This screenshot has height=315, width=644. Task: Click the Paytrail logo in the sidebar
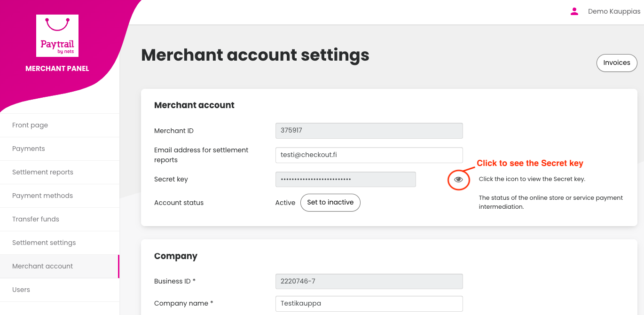coord(57,36)
